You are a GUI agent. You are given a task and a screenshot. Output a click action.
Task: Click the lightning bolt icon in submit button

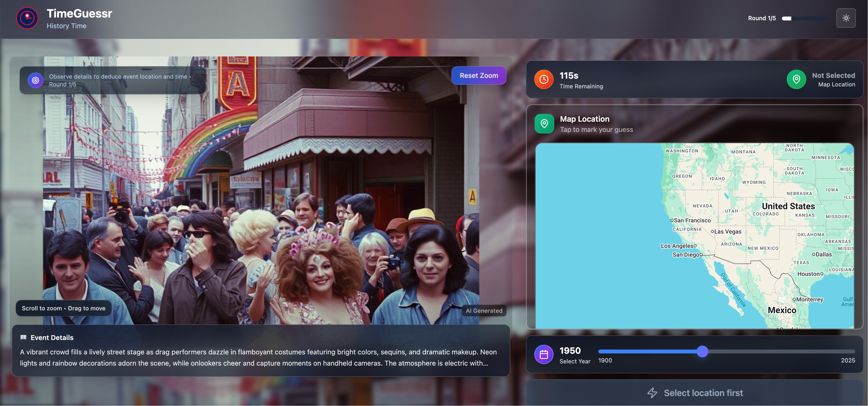tap(652, 393)
